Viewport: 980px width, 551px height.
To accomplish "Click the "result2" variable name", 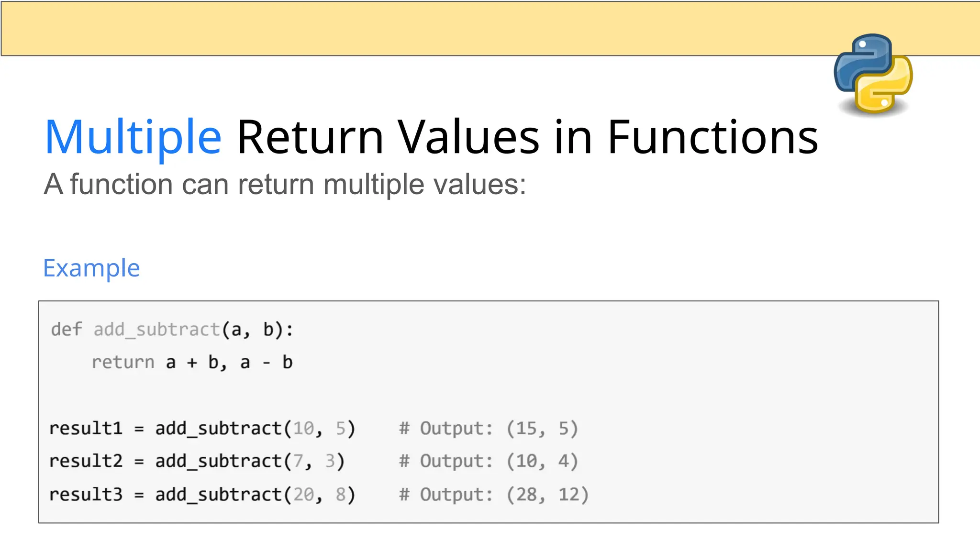I will (86, 461).
